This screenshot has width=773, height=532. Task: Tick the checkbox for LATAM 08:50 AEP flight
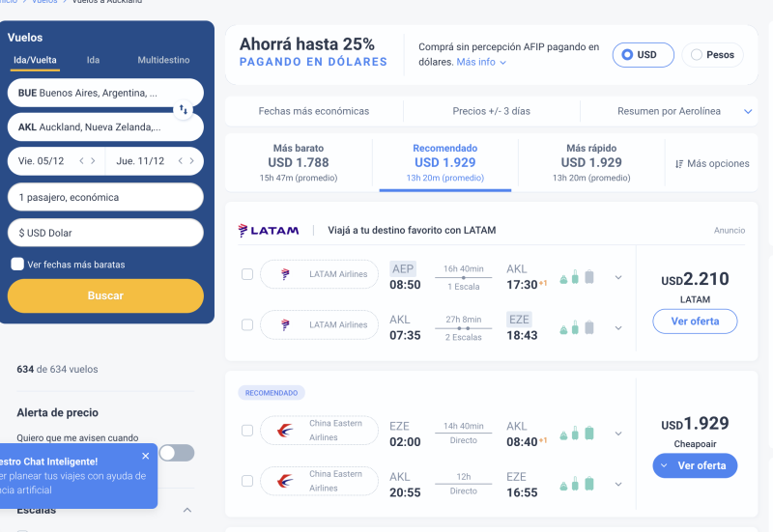click(x=247, y=274)
